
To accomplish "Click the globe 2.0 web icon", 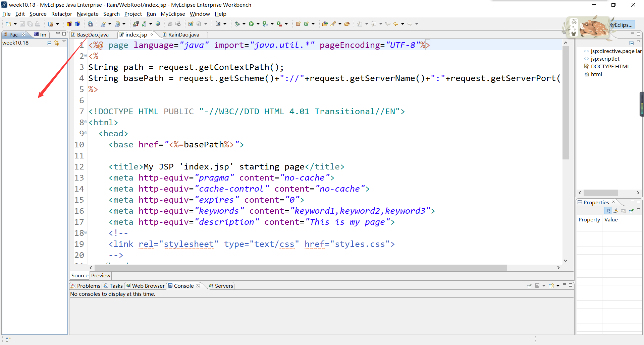I will (x=90, y=24).
